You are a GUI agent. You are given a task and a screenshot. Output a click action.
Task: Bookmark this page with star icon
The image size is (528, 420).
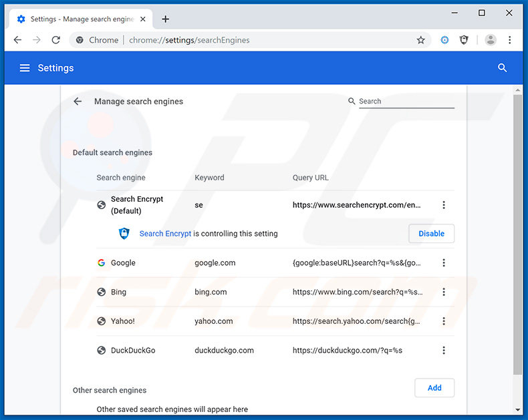(420, 40)
